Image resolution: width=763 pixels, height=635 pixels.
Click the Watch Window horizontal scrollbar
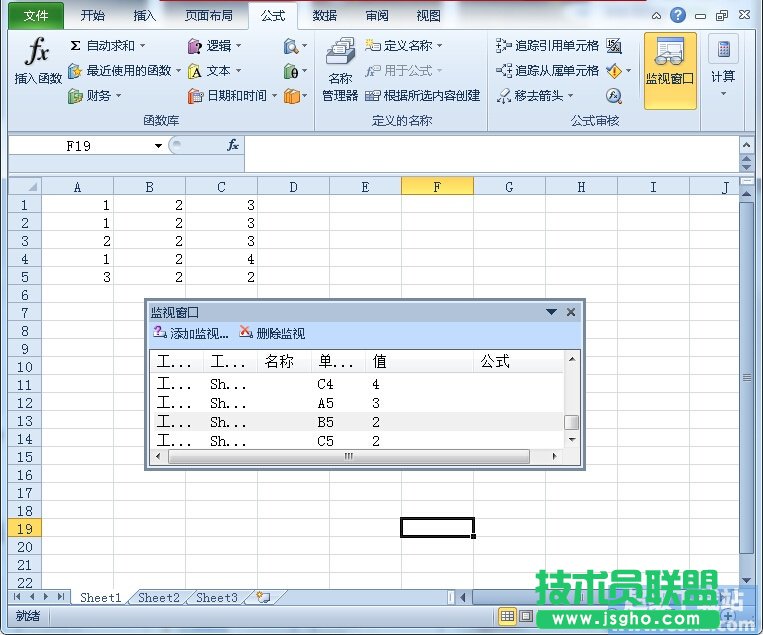[x=349, y=456]
